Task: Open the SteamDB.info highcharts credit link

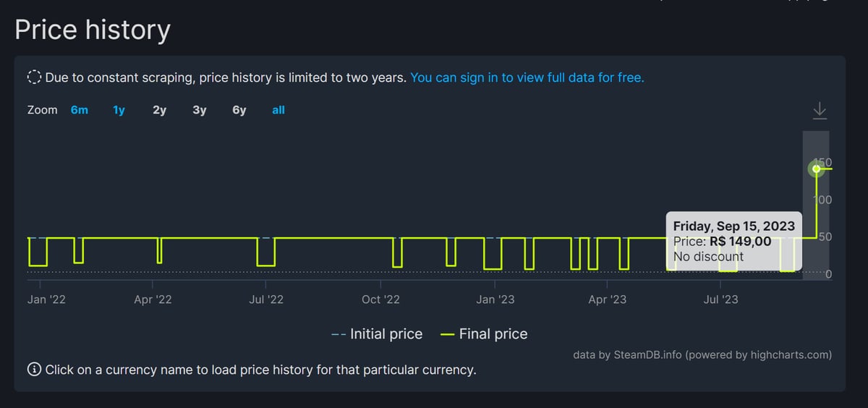Action: pyautogui.click(x=702, y=354)
